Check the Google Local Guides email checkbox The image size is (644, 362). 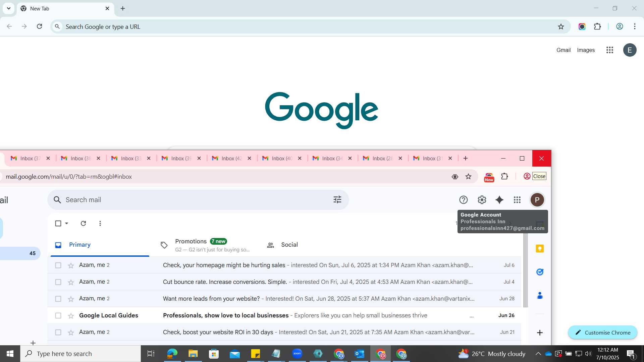(x=58, y=315)
